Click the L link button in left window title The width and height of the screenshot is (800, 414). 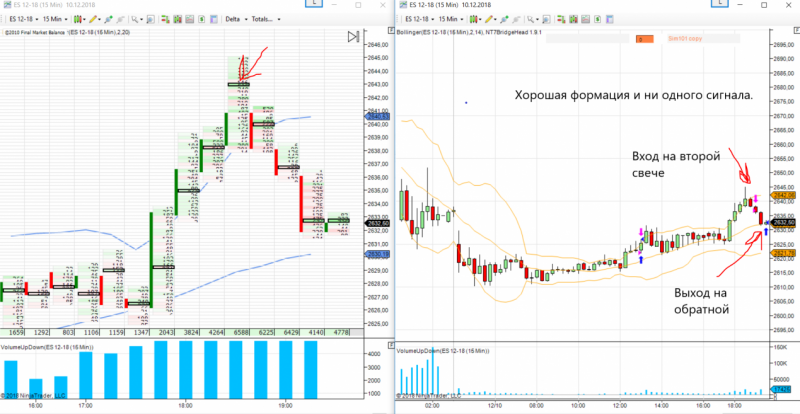(x=314, y=3)
